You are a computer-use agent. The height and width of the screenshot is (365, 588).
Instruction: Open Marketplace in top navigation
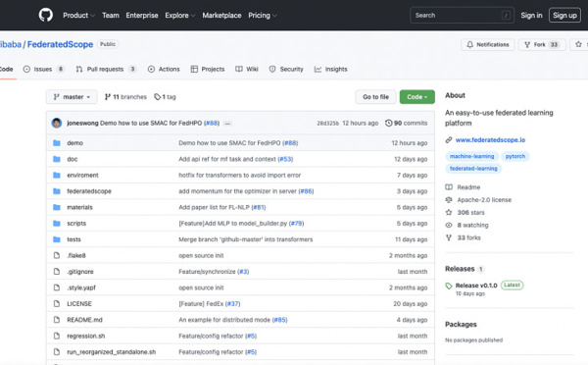221,16
